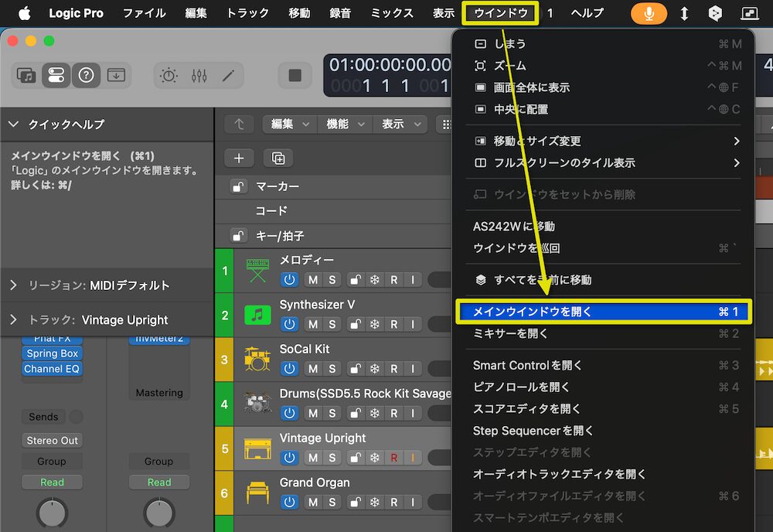
Task: Click the Quick Help question mark icon
Action: pos(86,75)
